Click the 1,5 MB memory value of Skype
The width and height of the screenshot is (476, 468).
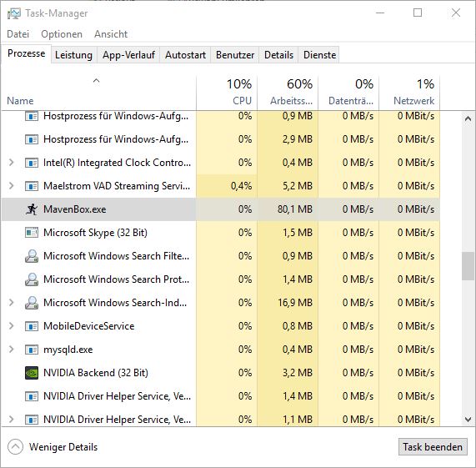pos(298,233)
